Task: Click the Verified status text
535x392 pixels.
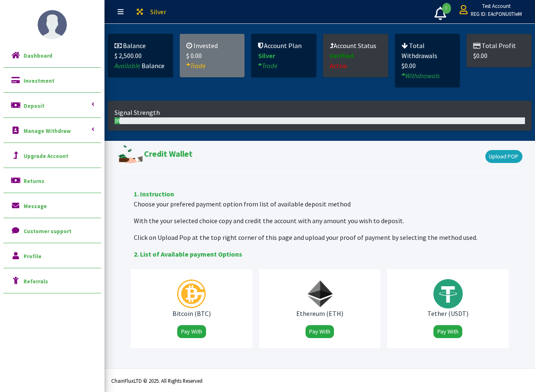Action: pos(341,56)
